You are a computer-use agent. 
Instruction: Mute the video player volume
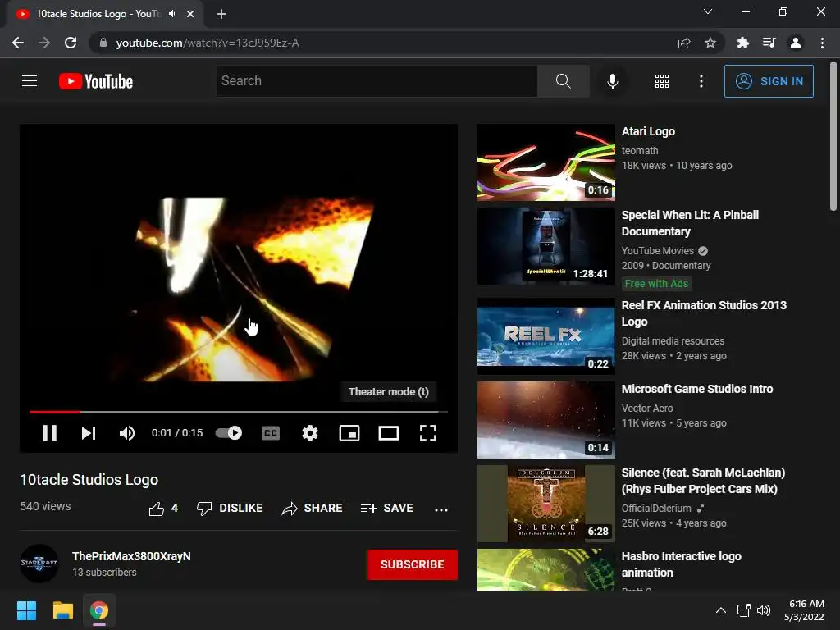pos(127,433)
